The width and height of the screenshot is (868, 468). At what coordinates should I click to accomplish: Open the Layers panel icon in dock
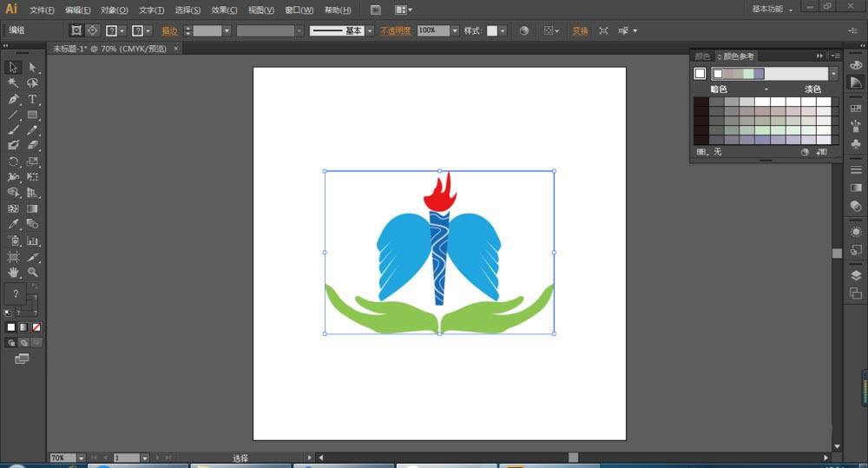tap(856, 275)
